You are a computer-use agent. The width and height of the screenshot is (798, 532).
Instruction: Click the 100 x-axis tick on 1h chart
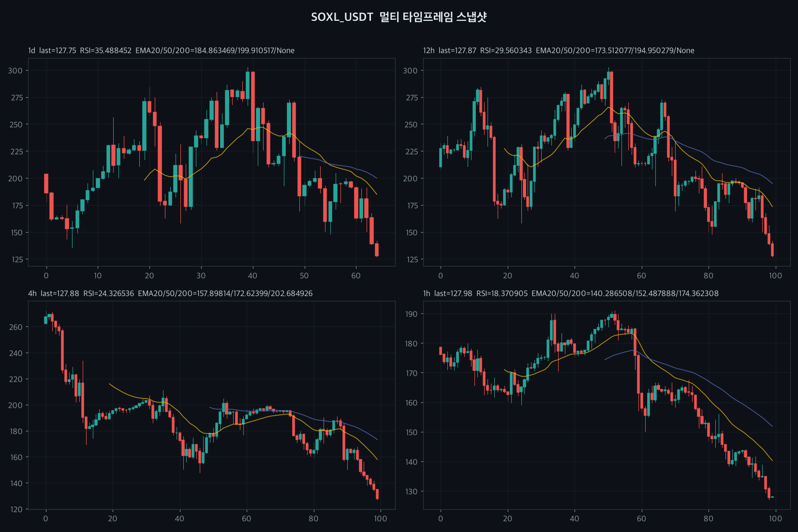(x=775, y=518)
